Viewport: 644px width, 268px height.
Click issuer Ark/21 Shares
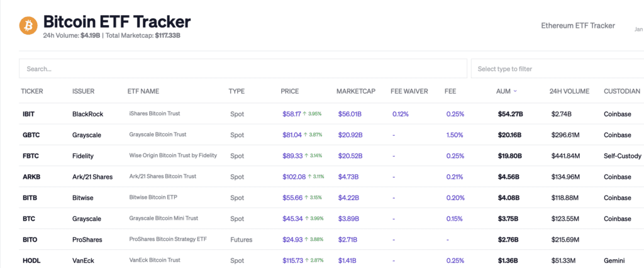point(92,177)
